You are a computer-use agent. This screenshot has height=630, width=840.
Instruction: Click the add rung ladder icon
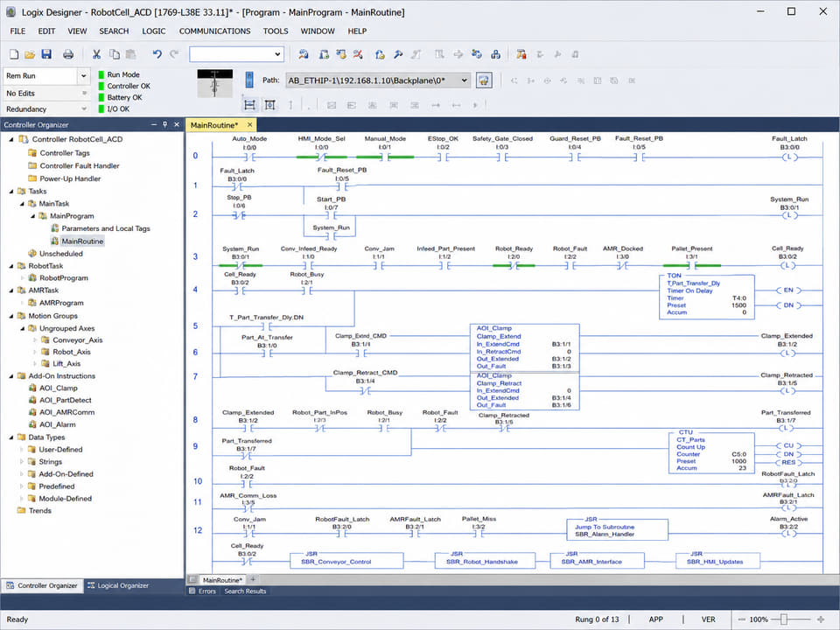point(249,105)
